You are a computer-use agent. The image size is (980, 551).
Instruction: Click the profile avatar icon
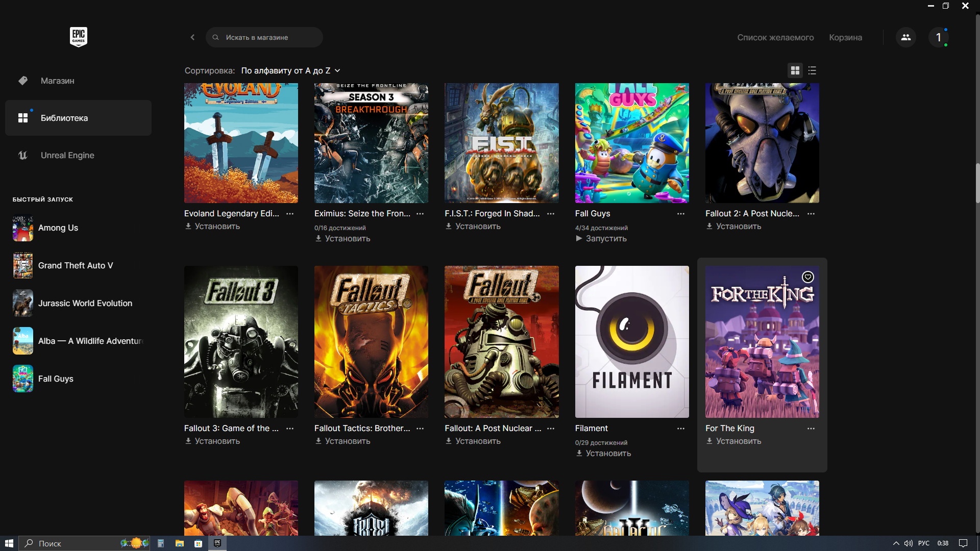[938, 37]
